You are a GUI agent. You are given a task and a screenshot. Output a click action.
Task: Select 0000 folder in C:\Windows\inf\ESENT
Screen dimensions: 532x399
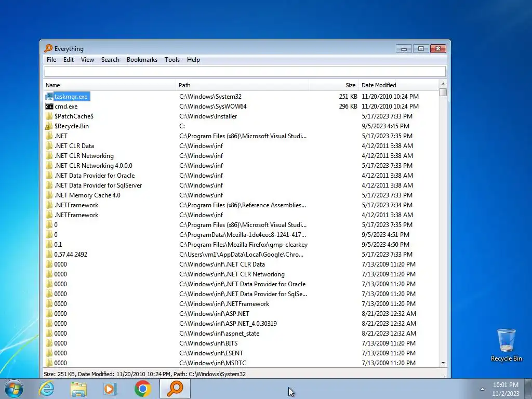(x=60, y=353)
